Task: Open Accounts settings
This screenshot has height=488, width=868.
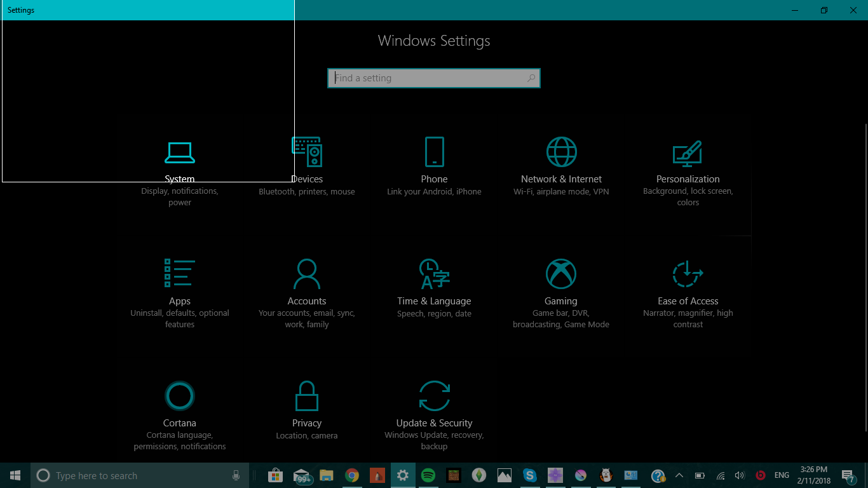Action: click(307, 286)
